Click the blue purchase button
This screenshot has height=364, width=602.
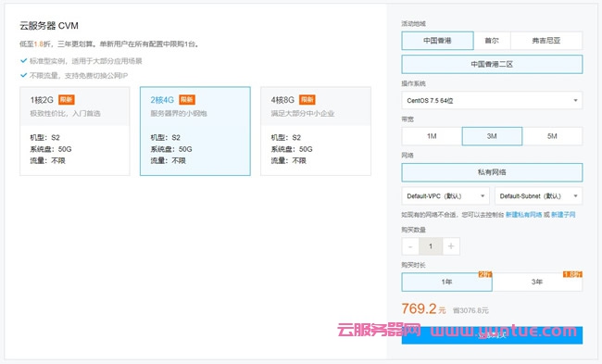click(492, 335)
